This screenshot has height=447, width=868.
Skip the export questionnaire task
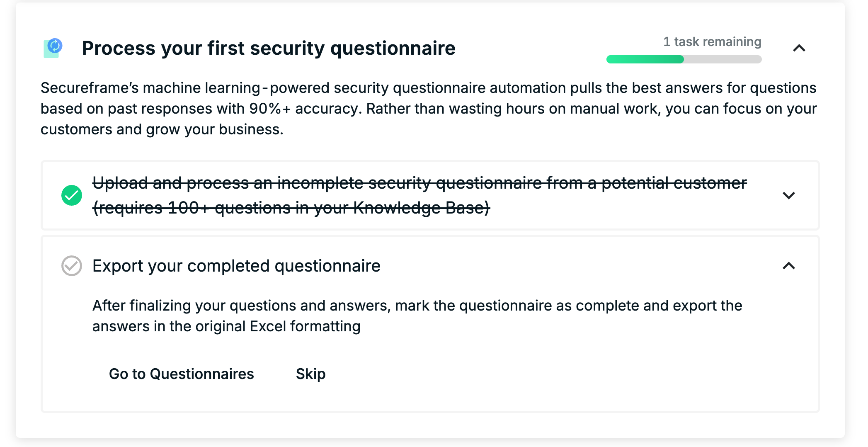(x=310, y=374)
